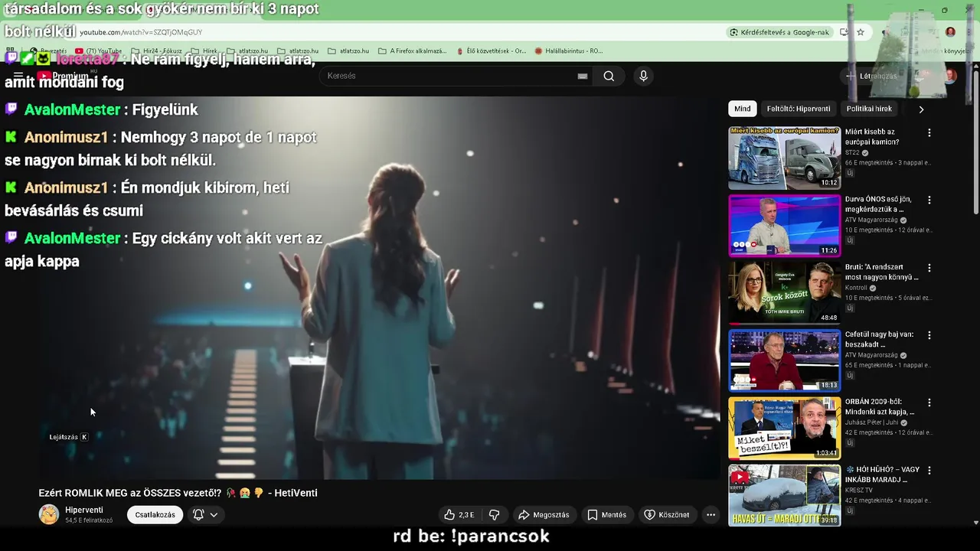
Task: Open the Cefetül nagy baj van thumbnail
Action: coord(784,360)
